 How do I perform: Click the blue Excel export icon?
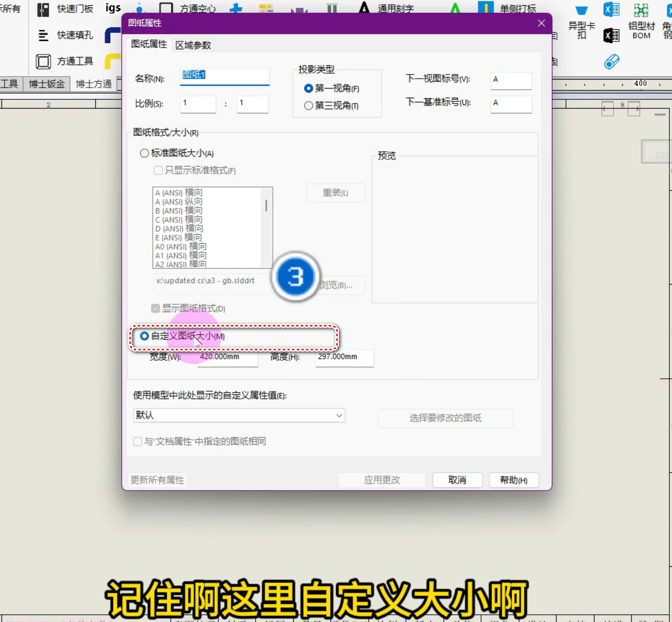(611, 8)
